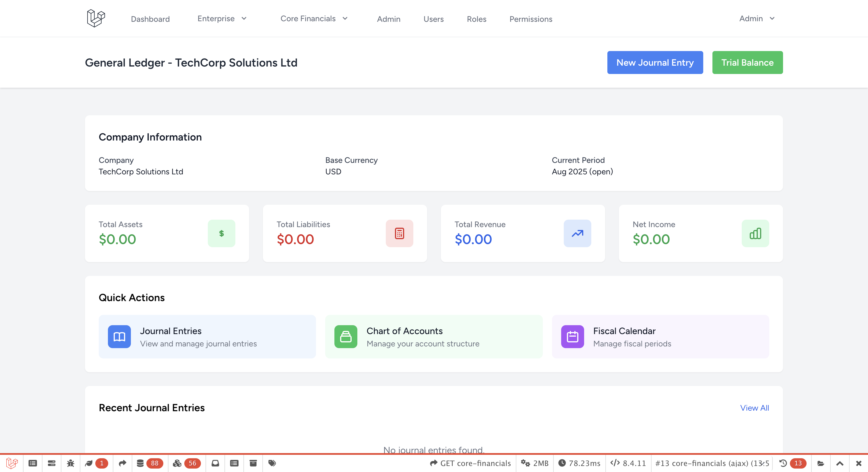Click the Net Income $0.00 value
Viewport: 868px width, 472px height.
[x=651, y=239]
